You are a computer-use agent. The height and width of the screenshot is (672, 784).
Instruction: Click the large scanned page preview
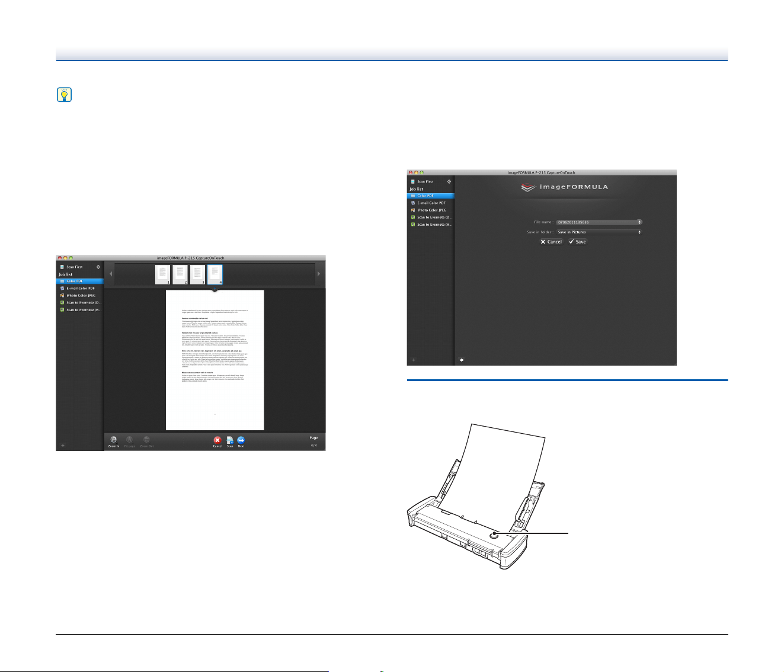tap(215, 360)
